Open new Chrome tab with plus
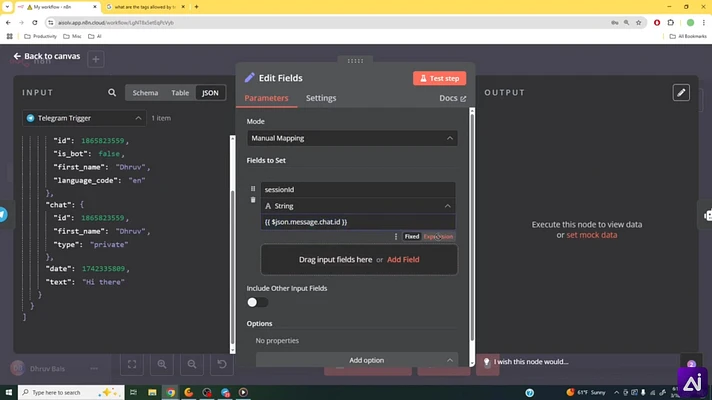The height and width of the screenshot is (400, 712). pyautogui.click(x=196, y=7)
